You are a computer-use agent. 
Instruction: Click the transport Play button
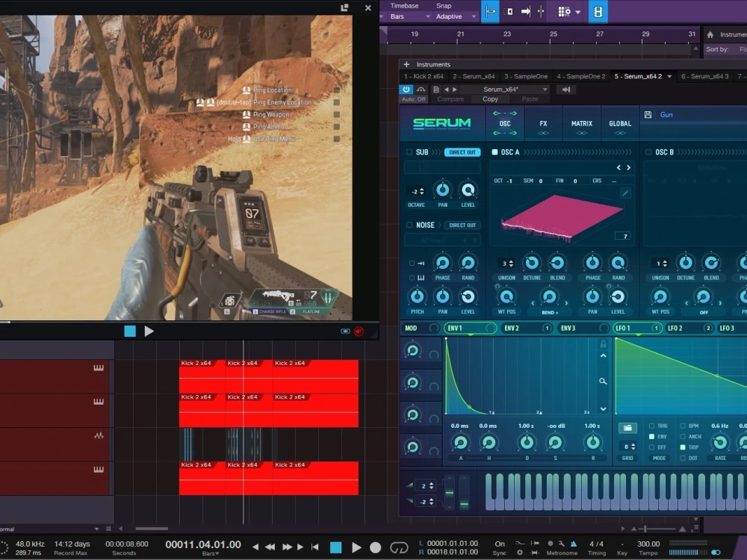[356, 547]
